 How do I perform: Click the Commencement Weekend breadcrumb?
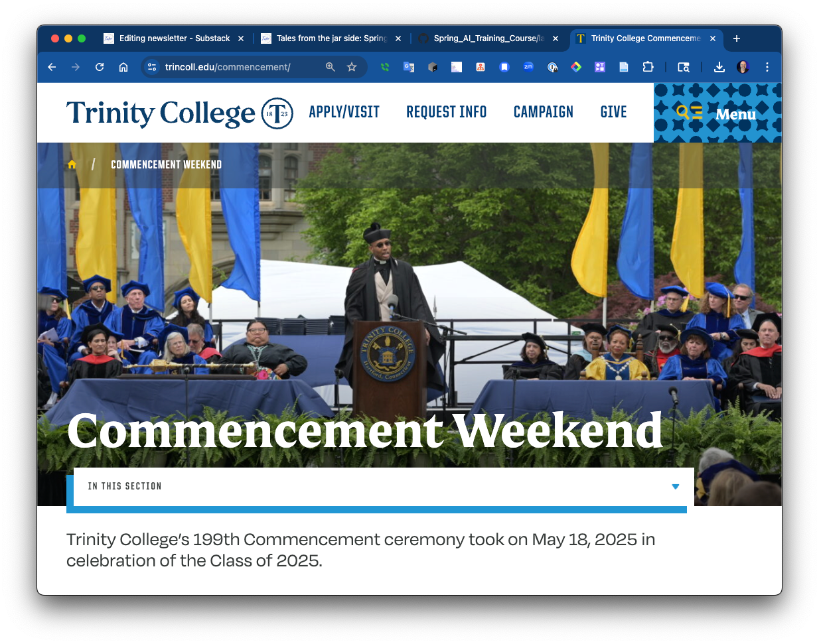(166, 164)
